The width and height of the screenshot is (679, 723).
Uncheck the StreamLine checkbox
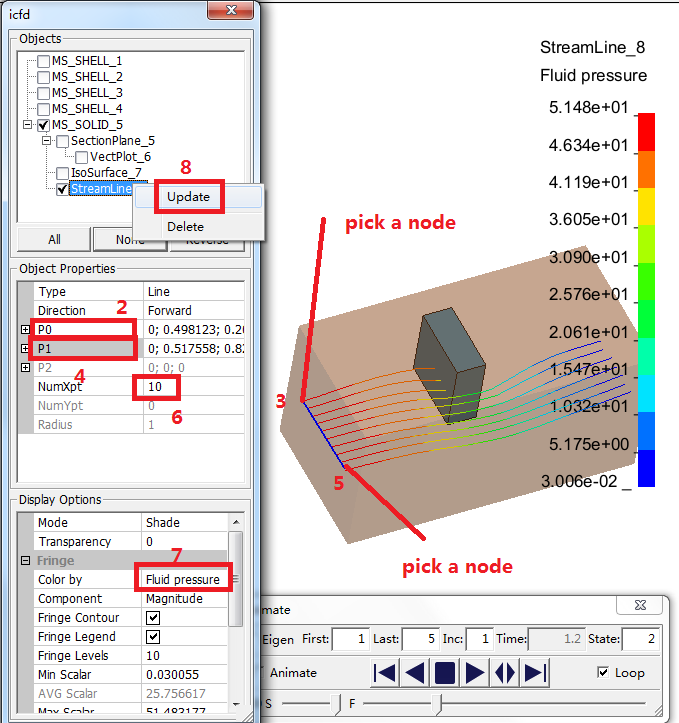pos(62,189)
